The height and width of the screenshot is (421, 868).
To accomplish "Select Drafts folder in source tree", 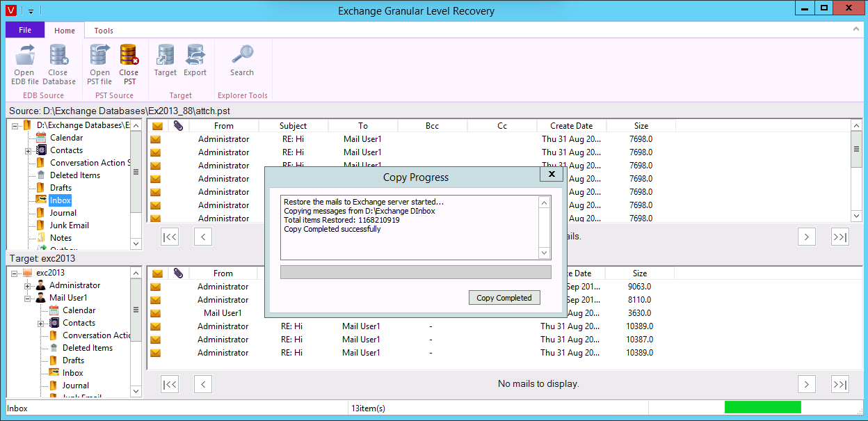I will 61,188.
